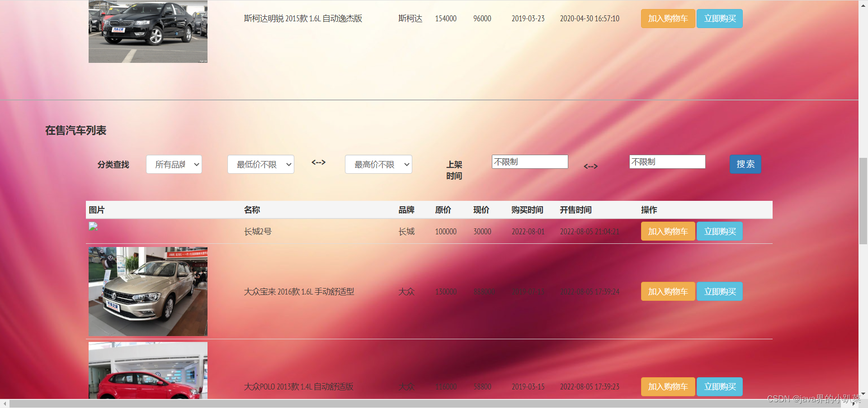Click the broken image icon for 长城2号

93,226
